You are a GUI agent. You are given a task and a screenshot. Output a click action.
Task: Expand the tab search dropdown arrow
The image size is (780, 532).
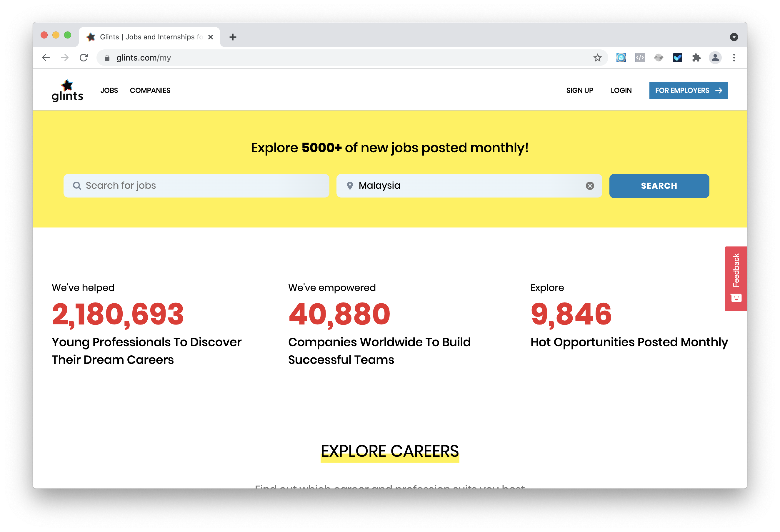pyautogui.click(x=734, y=37)
